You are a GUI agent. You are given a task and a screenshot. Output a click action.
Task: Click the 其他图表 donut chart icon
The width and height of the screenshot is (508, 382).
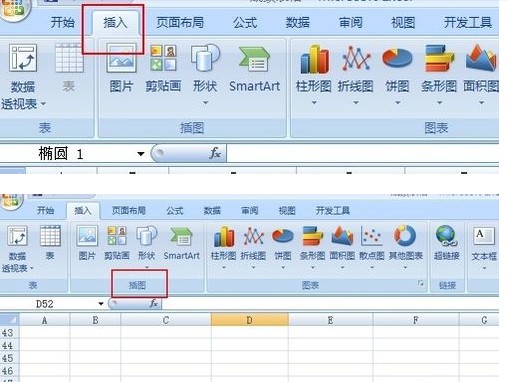(x=405, y=235)
